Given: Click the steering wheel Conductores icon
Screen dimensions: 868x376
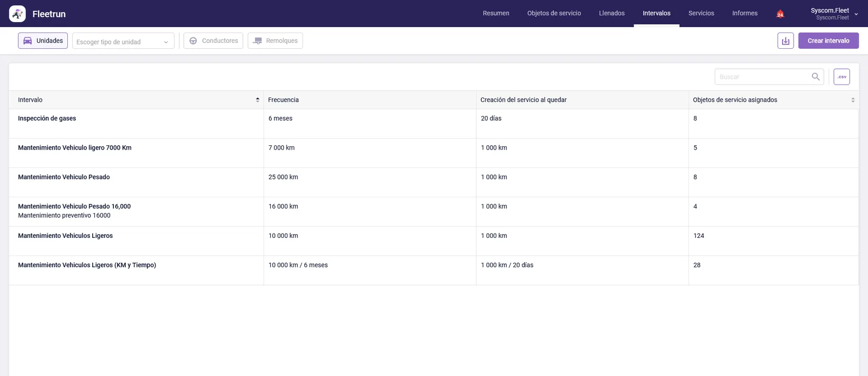Looking at the screenshot, I should 193,41.
